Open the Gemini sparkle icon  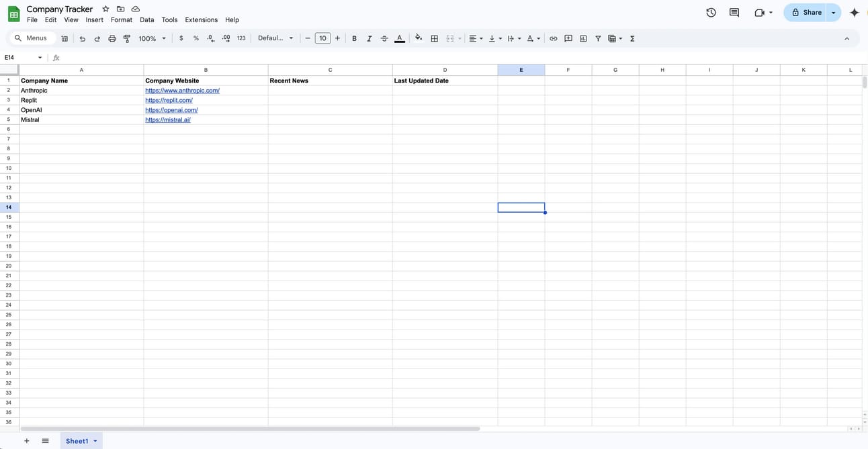coord(854,12)
